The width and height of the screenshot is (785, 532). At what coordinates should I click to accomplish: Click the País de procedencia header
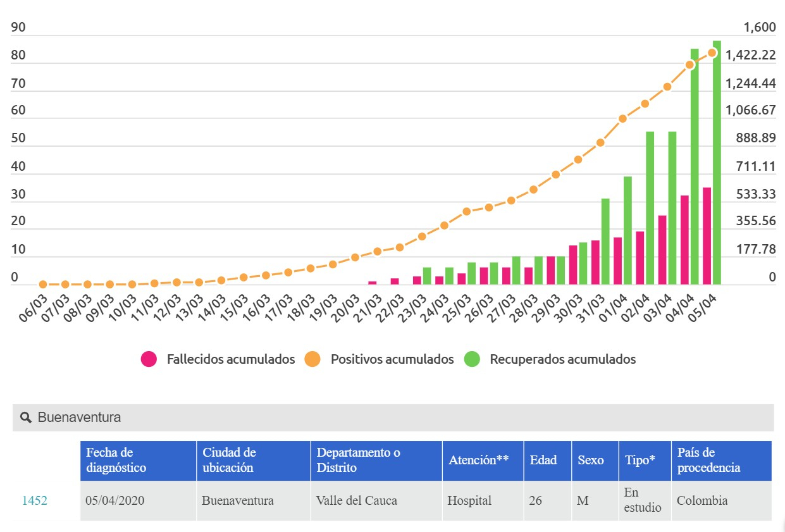pos(722,461)
